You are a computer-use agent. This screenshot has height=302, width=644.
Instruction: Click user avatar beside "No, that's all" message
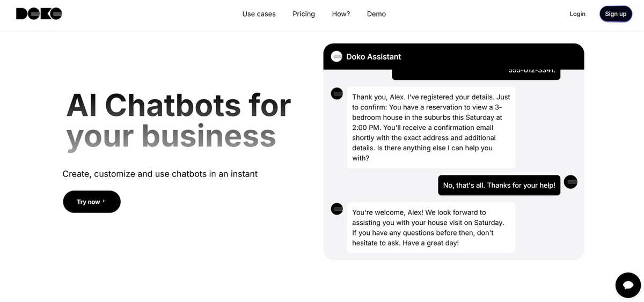[x=570, y=182]
